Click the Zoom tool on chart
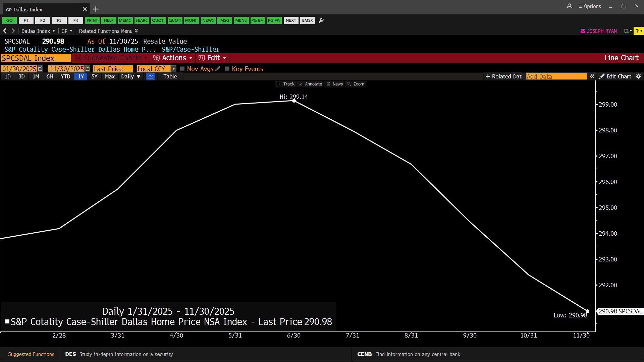This screenshot has height=362, width=644. [356, 84]
